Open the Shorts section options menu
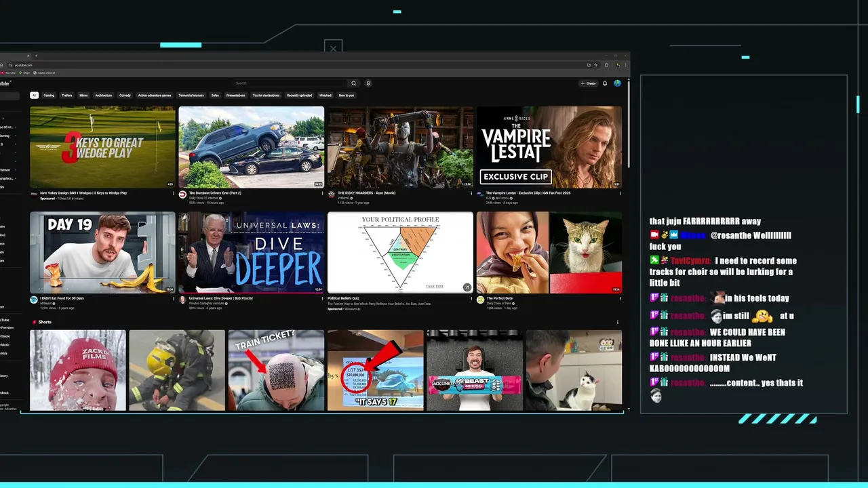The width and height of the screenshot is (868, 488). pyautogui.click(x=617, y=323)
